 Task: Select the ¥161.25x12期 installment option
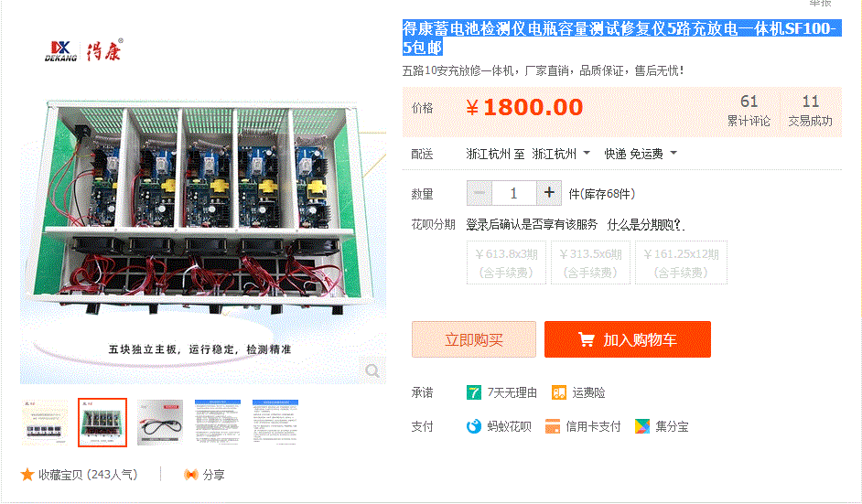681,263
